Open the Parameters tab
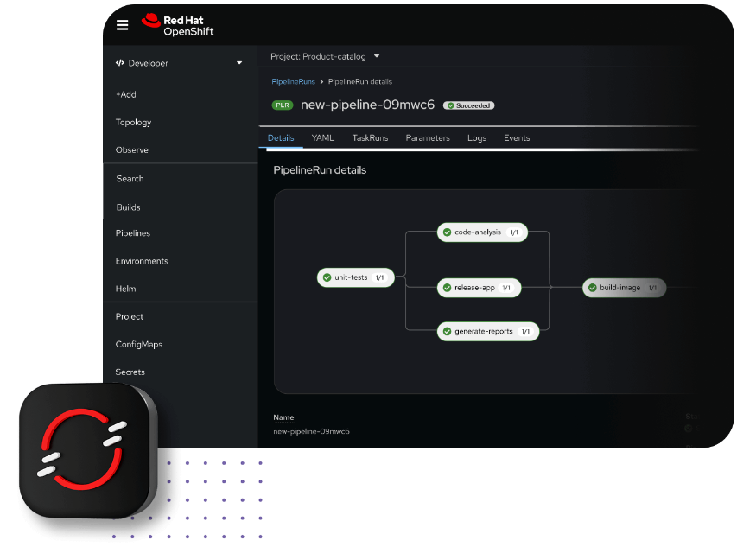 point(428,138)
